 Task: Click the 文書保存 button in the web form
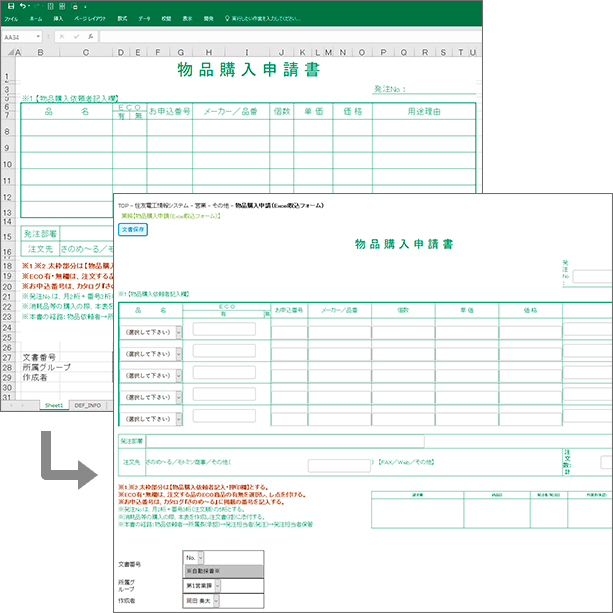[x=133, y=229]
